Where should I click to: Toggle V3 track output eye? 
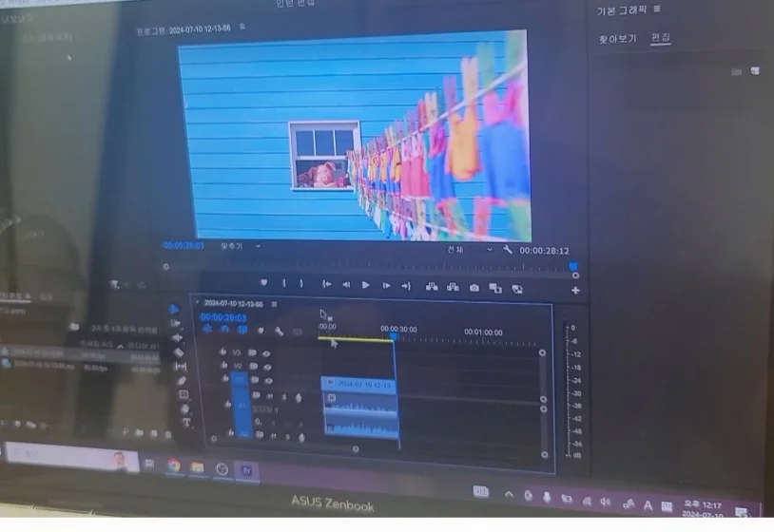[266, 353]
